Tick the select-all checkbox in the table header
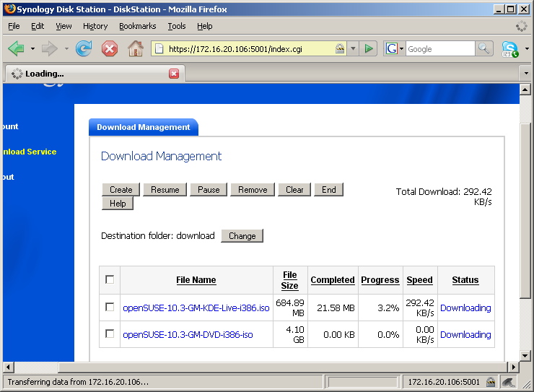534x392 pixels. 110,279
